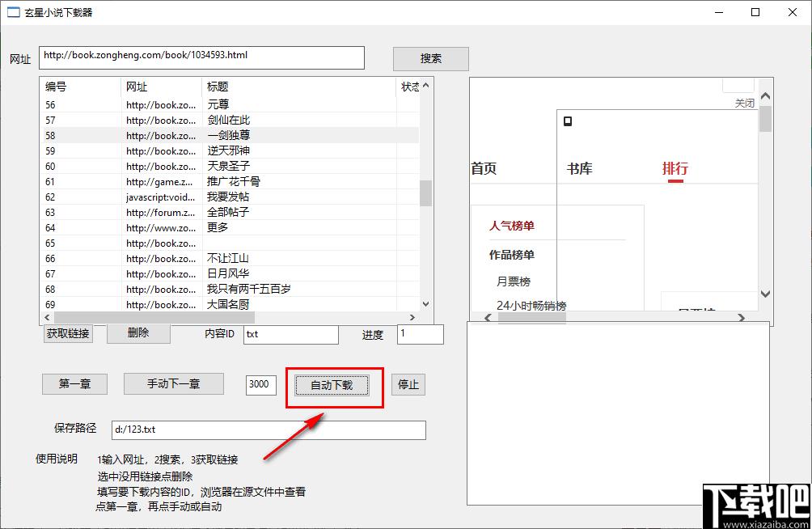Click the 玄星小说下载器 window icon
The image size is (812, 529).
(x=14, y=12)
